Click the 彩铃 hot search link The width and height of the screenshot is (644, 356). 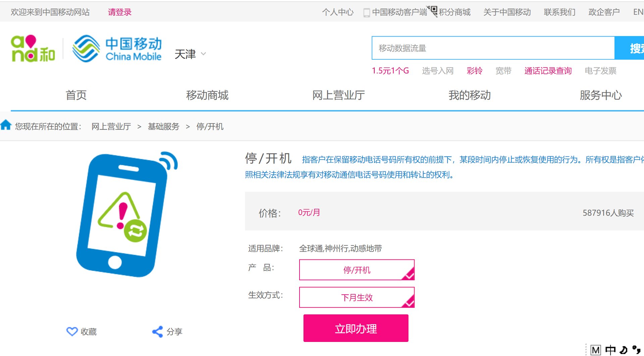475,71
